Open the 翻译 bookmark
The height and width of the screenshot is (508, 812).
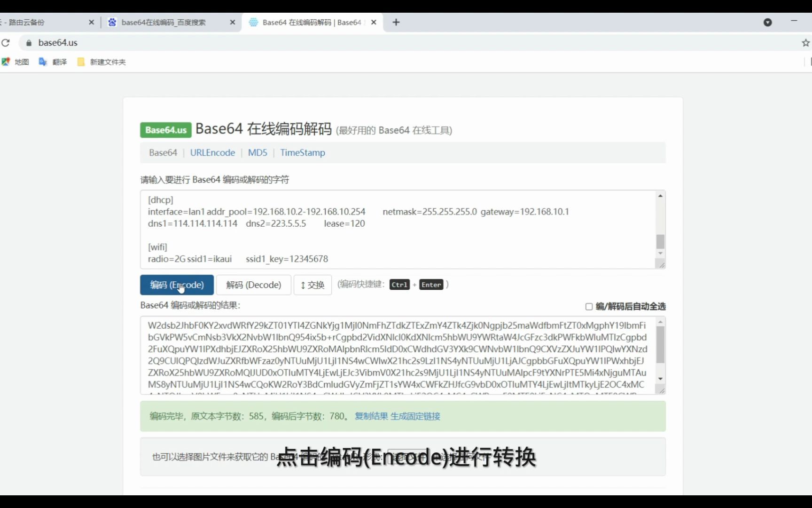(53, 62)
